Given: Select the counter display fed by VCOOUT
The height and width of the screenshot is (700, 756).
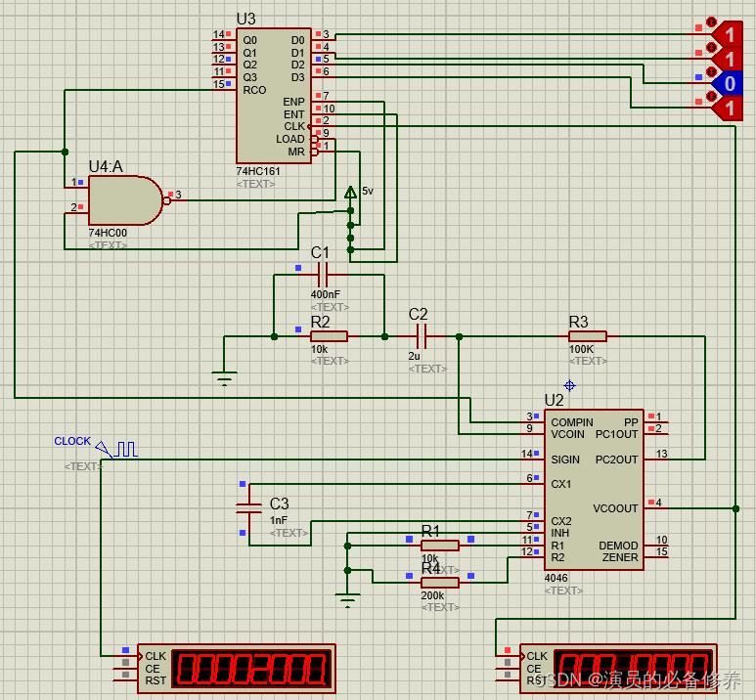Looking at the screenshot, I should coord(618,669).
